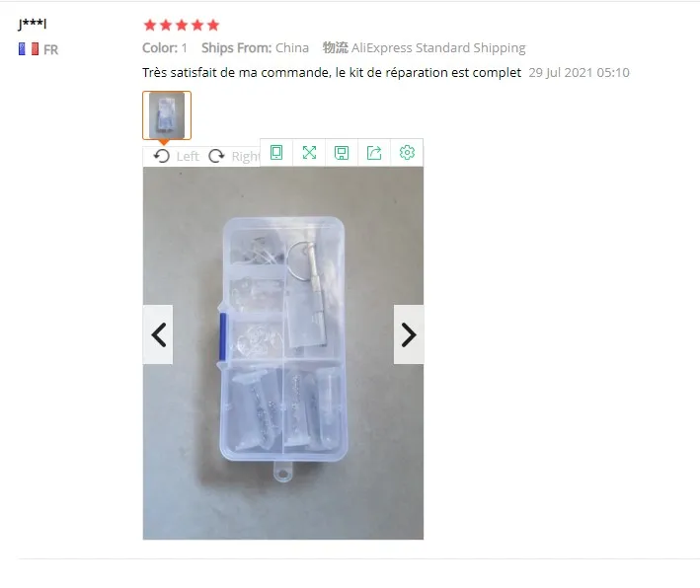700x588 pixels.
Task: Select the review photo thumbnail
Action: [167, 115]
